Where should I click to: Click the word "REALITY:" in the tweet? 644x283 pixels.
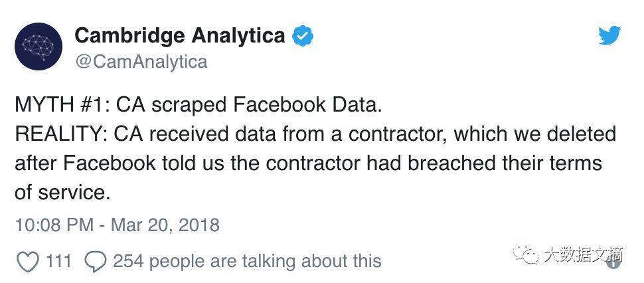point(61,134)
